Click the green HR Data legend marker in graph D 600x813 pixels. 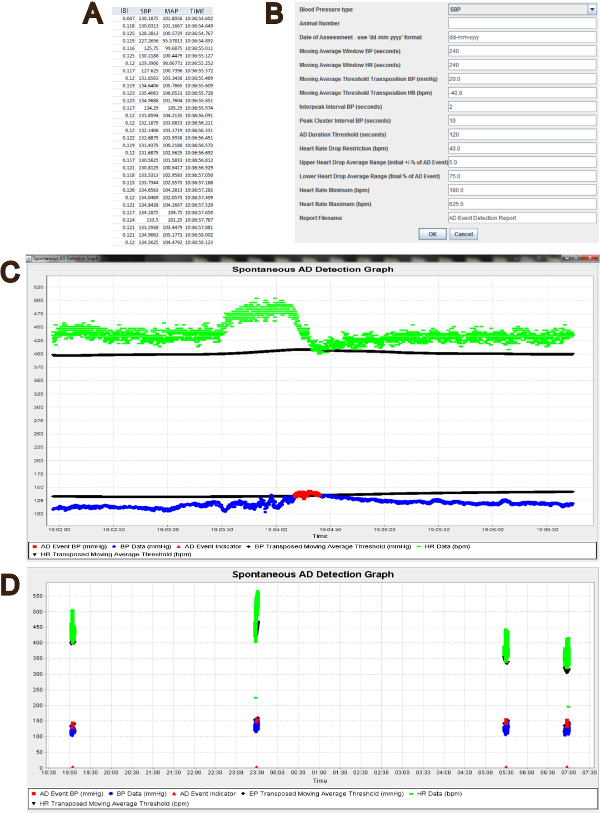coord(411,794)
